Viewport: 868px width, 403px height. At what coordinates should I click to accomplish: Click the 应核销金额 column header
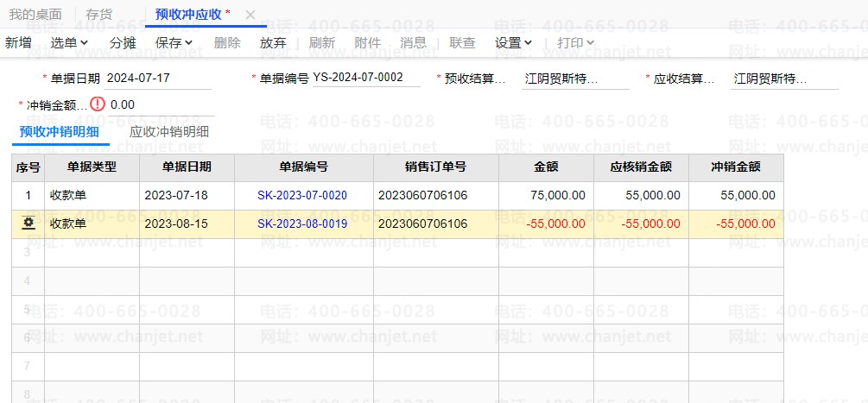(641, 167)
